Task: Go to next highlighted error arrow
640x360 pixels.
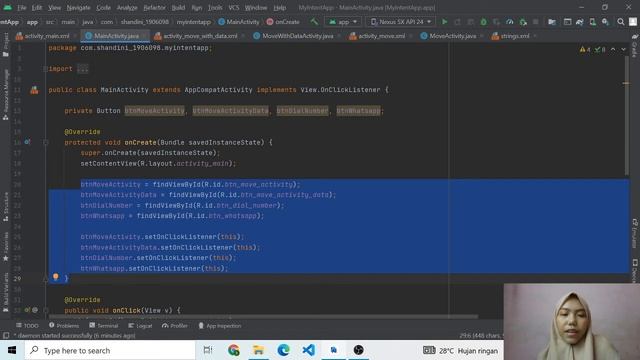Action: pyautogui.click(x=623, y=49)
